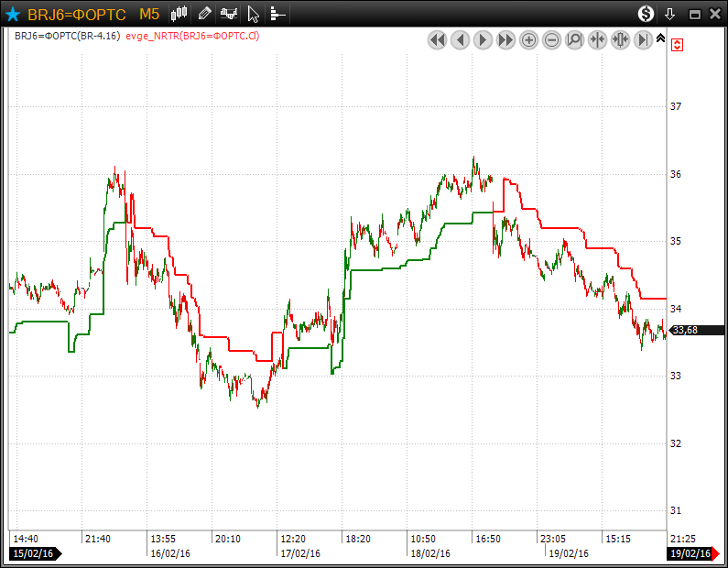Select the evge_NRTR indicator label

pyautogui.click(x=192, y=36)
